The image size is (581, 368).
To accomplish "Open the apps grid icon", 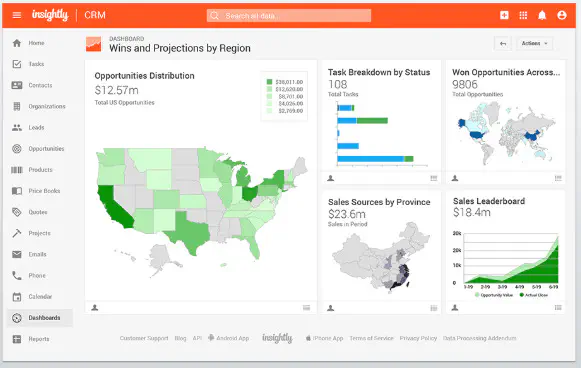I will tap(523, 15).
